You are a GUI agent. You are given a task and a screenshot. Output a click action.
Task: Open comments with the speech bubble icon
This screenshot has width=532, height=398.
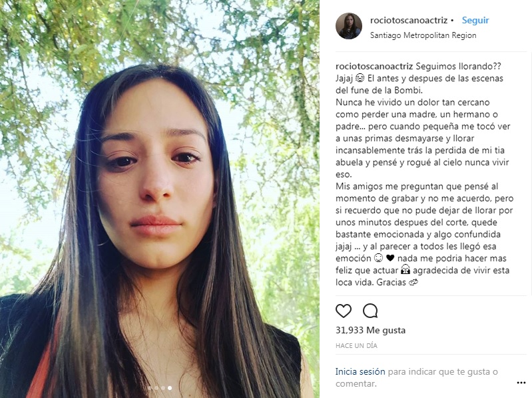(x=370, y=311)
